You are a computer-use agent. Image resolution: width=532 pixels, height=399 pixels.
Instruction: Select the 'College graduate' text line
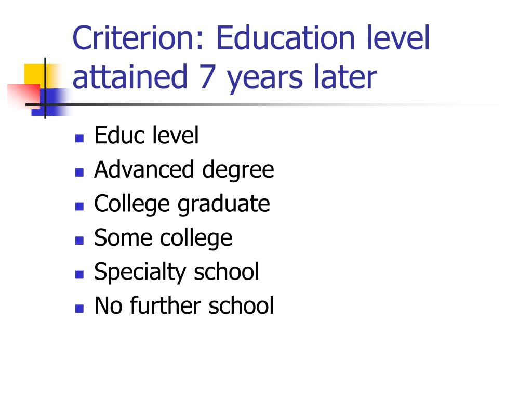click(182, 204)
